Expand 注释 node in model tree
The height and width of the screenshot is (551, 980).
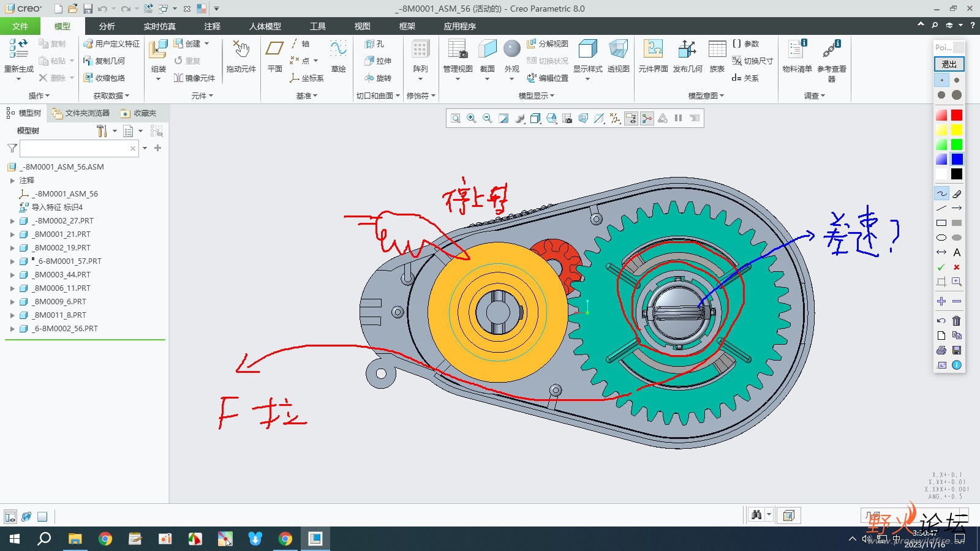(12, 181)
